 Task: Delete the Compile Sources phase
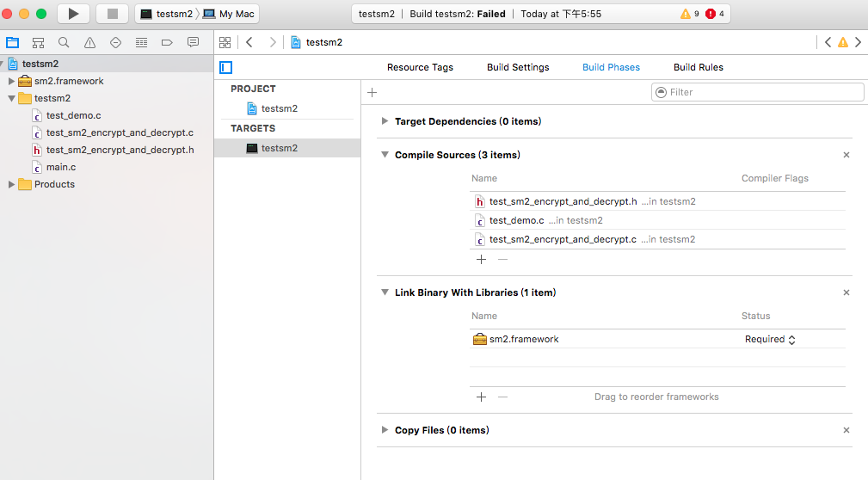[846, 155]
